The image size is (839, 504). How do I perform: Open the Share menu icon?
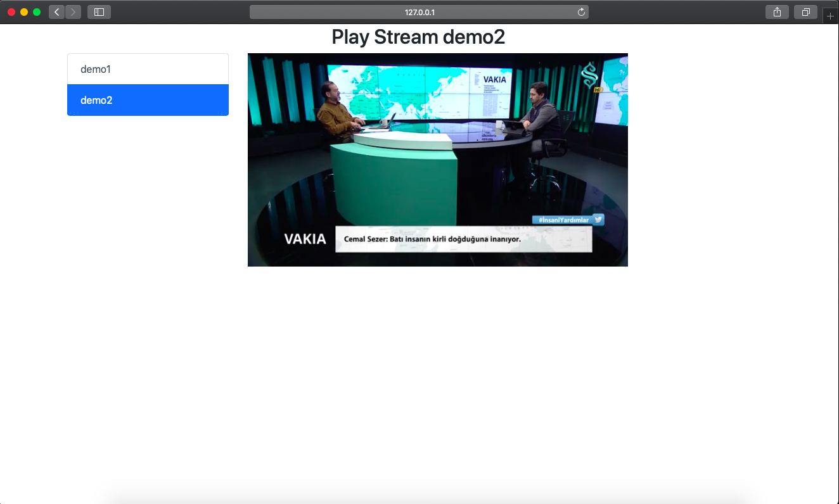pyautogui.click(x=777, y=12)
